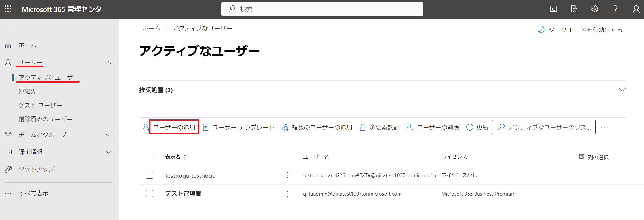Click the 多要素認証 lock icon
This screenshot has height=220, width=644.
pyautogui.click(x=363, y=127)
